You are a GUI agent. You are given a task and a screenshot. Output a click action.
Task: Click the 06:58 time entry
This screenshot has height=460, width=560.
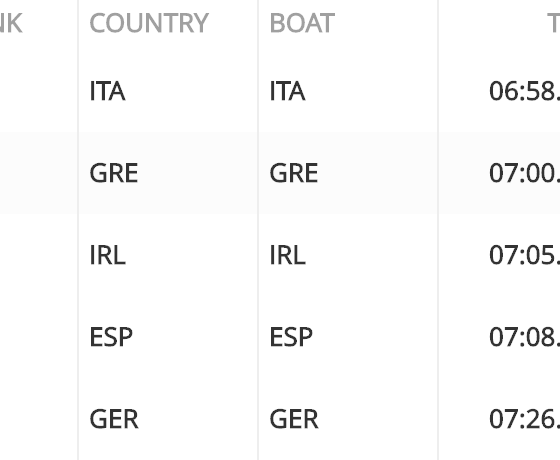click(524, 91)
